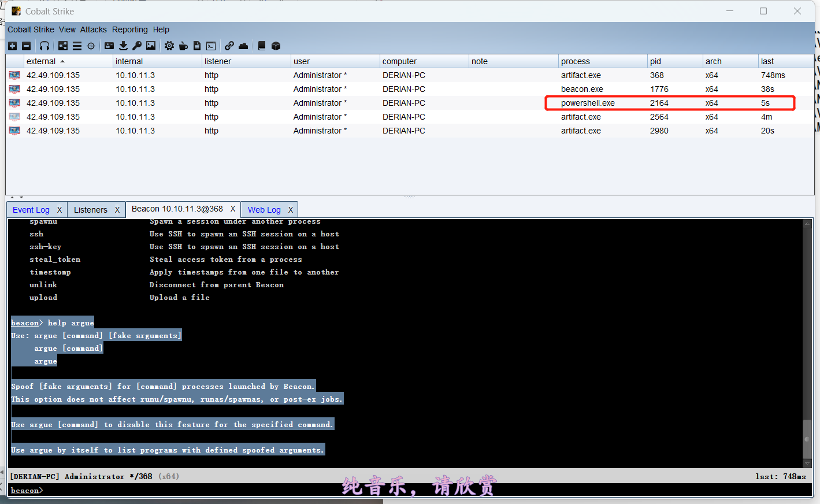The height and width of the screenshot is (504, 820).
Task: Click the session icon of the powershell.exe row
Action: click(14, 103)
